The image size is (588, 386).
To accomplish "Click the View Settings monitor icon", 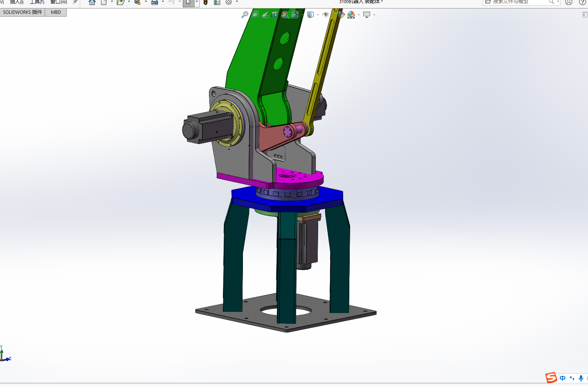I will pos(367,15).
